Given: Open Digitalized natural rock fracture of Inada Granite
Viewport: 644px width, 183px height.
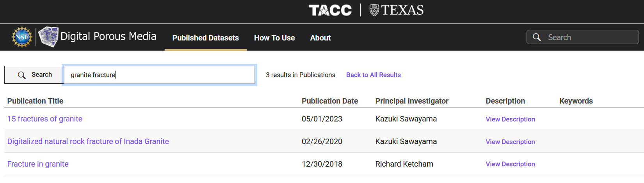Looking at the screenshot, I should [88, 141].
